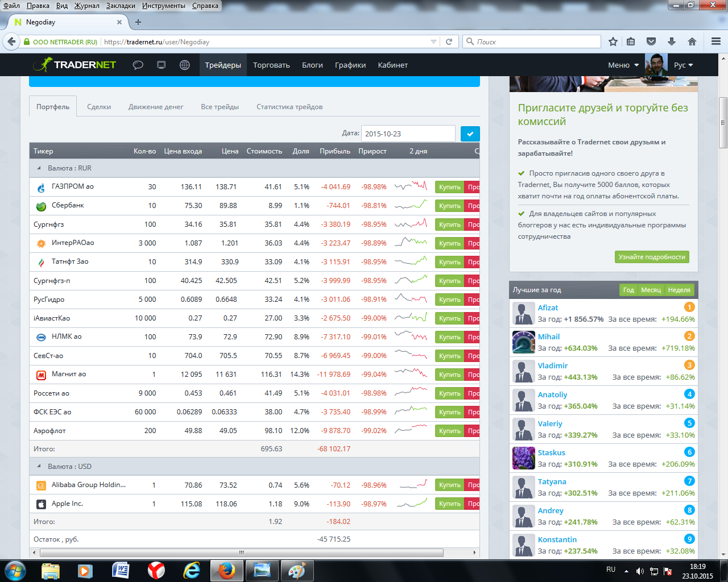Click the НЛМК ао ticker logo icon
Image resolution: width=728 pixels, height=582 pixels.
click(41, 337)
